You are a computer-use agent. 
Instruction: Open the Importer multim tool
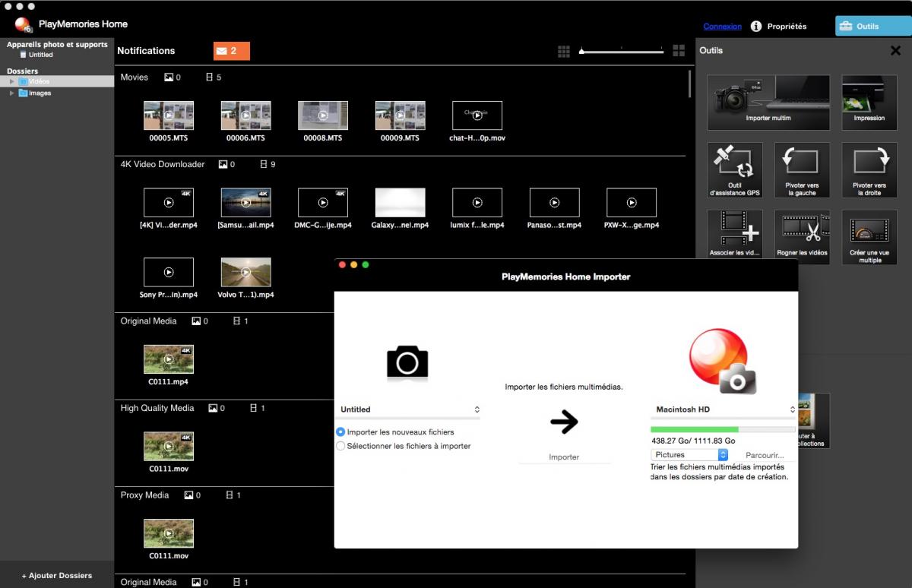[768, 103]
